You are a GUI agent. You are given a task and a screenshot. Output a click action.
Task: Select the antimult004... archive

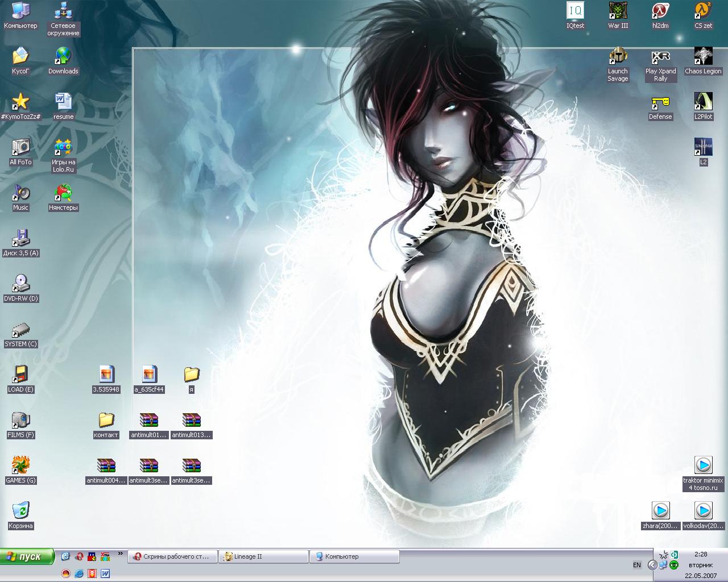coord(106,470)
